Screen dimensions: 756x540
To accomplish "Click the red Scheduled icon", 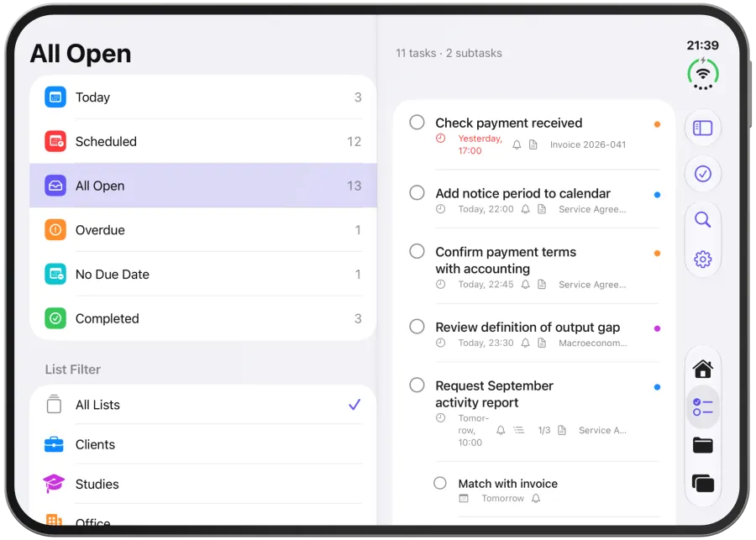I will (x=55, y=142).
